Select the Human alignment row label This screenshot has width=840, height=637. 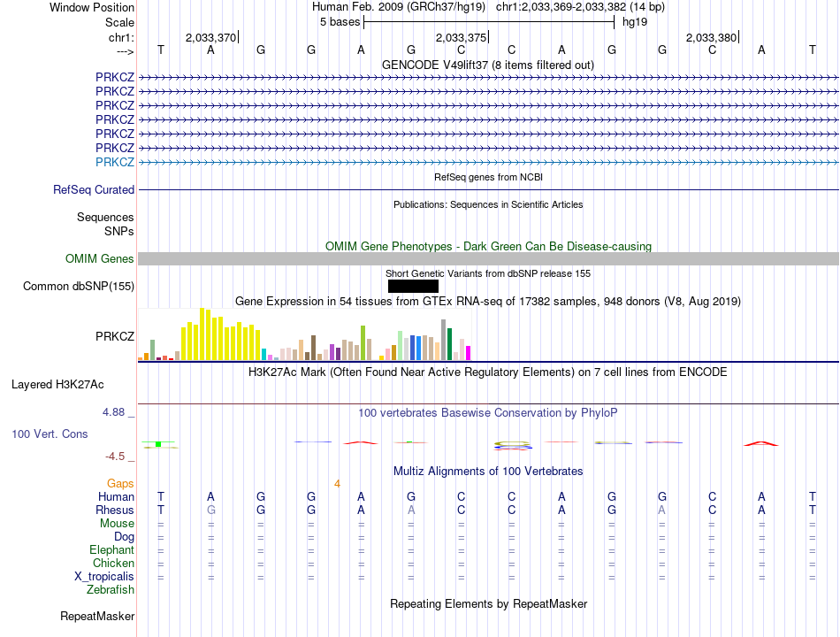pos(116,497)
